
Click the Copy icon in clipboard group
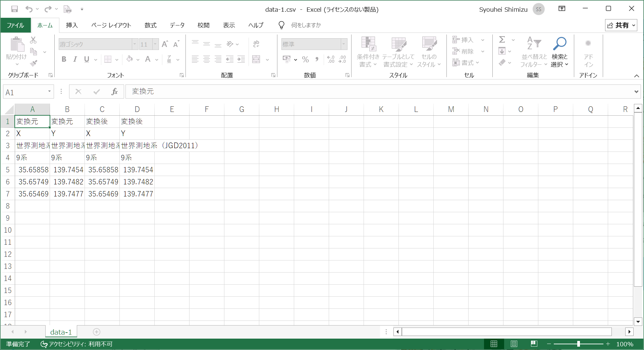34,52
